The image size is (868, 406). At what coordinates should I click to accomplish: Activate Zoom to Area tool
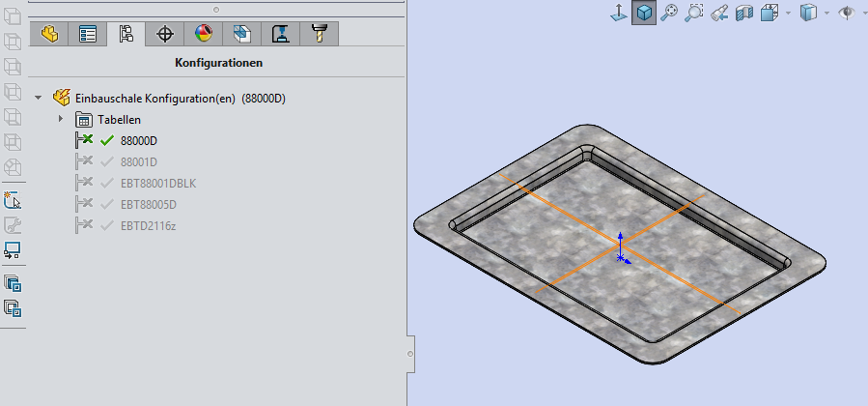(693, 13)
